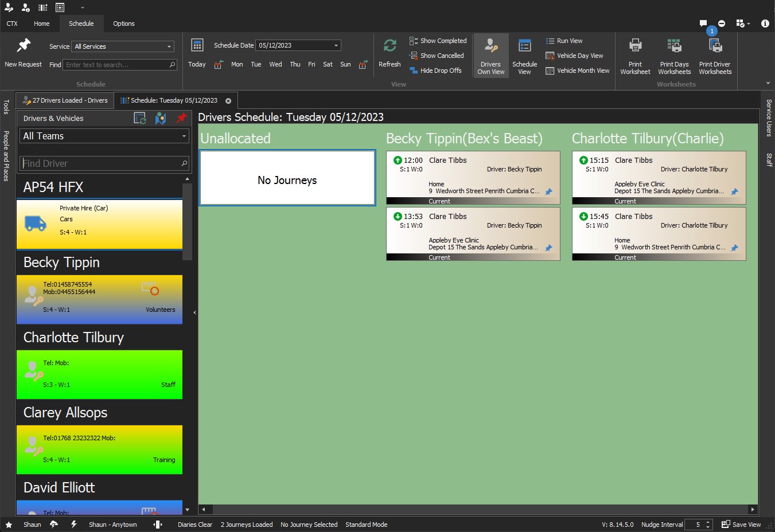Open the Schedule Date picker dropdown
Viewport: 775px width, 532px height.
point(336,45)
